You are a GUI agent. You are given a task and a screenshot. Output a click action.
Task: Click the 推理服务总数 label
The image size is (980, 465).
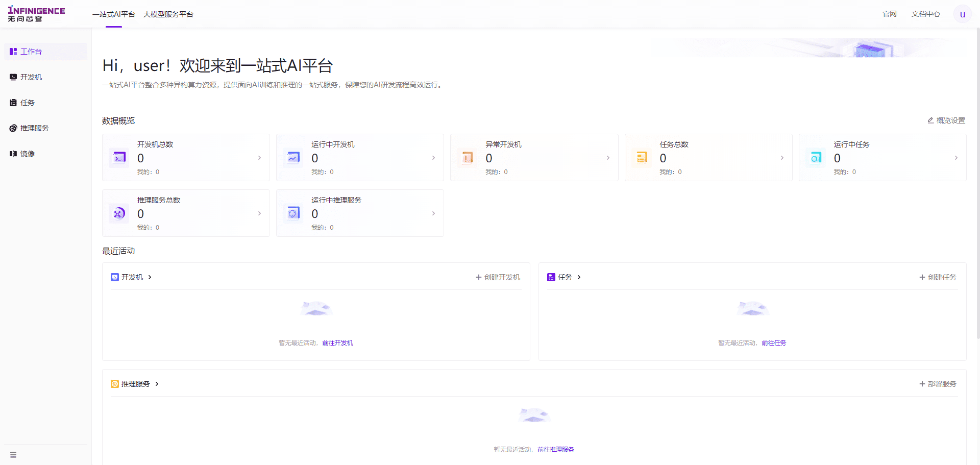tap(159, 200)
